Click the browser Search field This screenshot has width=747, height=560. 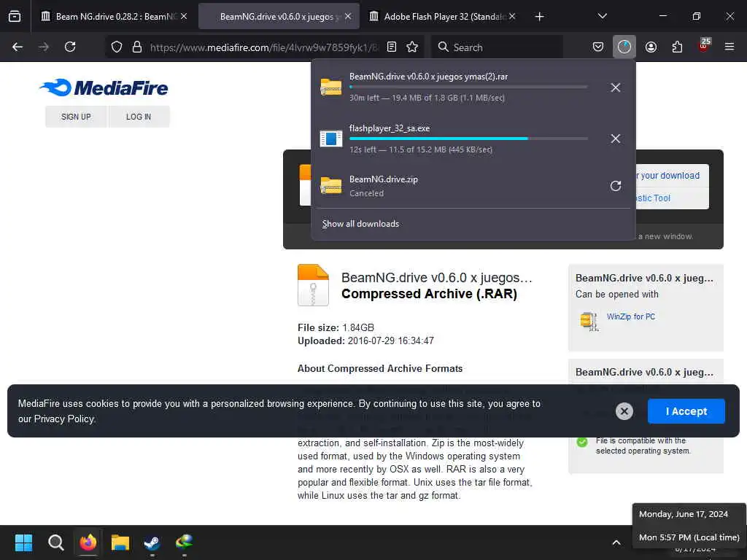498,47
